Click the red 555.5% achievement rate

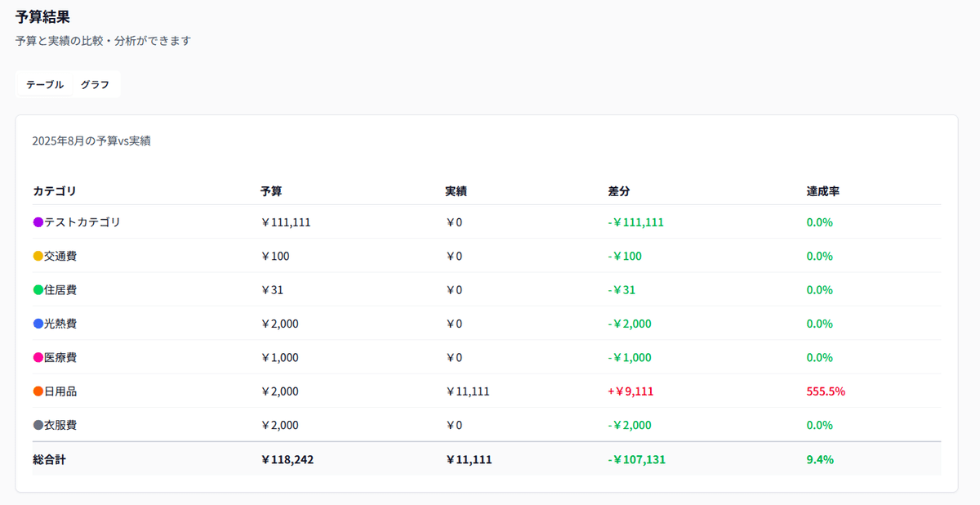click(826, 391)
